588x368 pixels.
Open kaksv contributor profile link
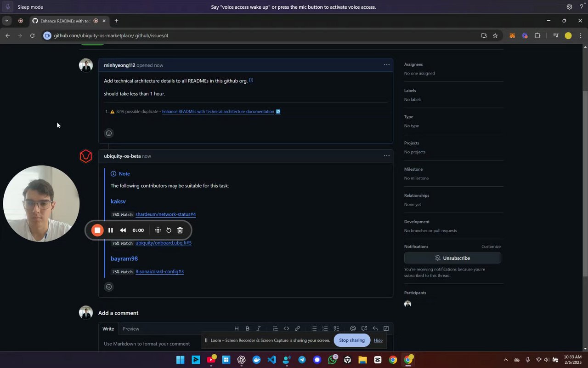coord(118,201)
